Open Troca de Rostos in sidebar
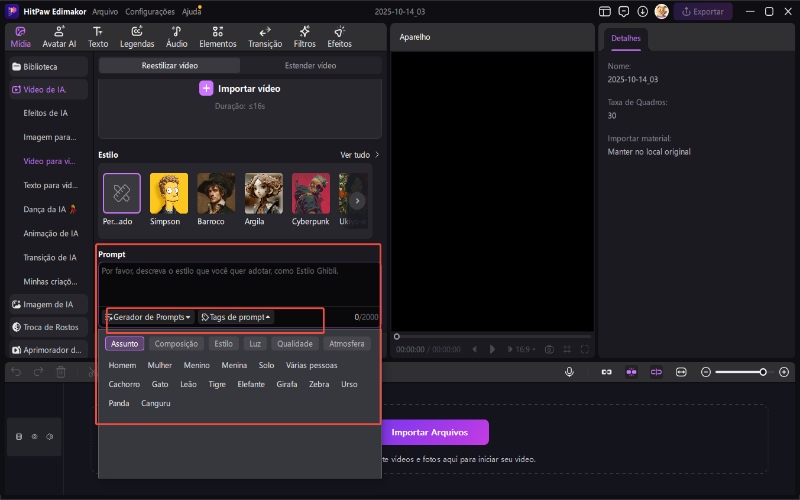The height and width of the screenshot is (500, 800). 48,327
